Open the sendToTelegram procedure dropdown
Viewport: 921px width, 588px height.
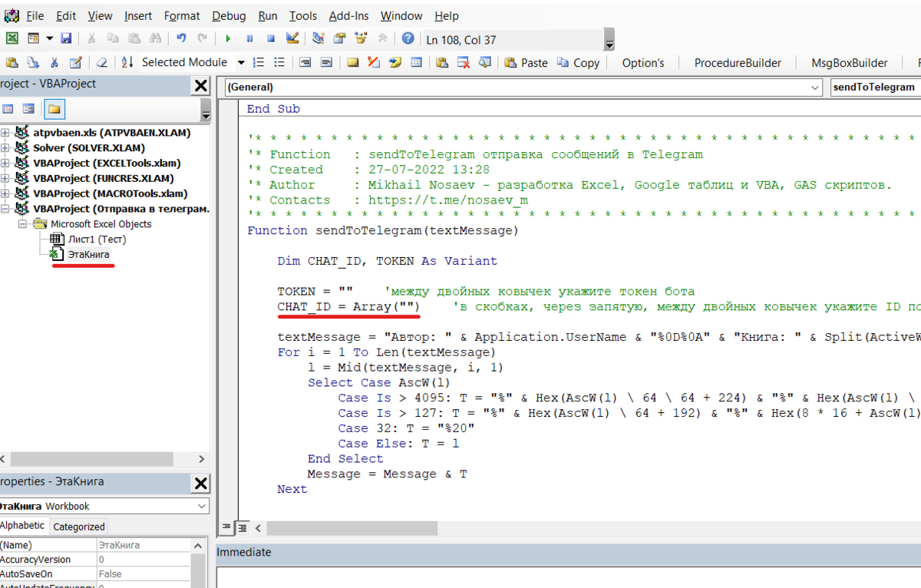pos(876,88)
